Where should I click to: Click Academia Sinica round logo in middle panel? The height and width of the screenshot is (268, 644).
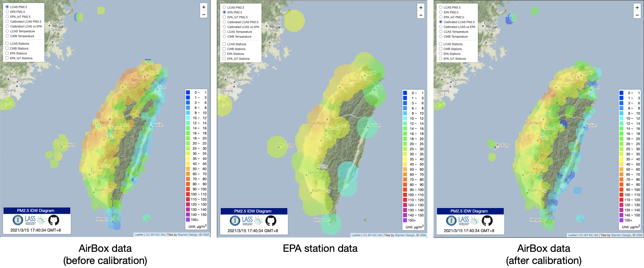click(235, 221)
